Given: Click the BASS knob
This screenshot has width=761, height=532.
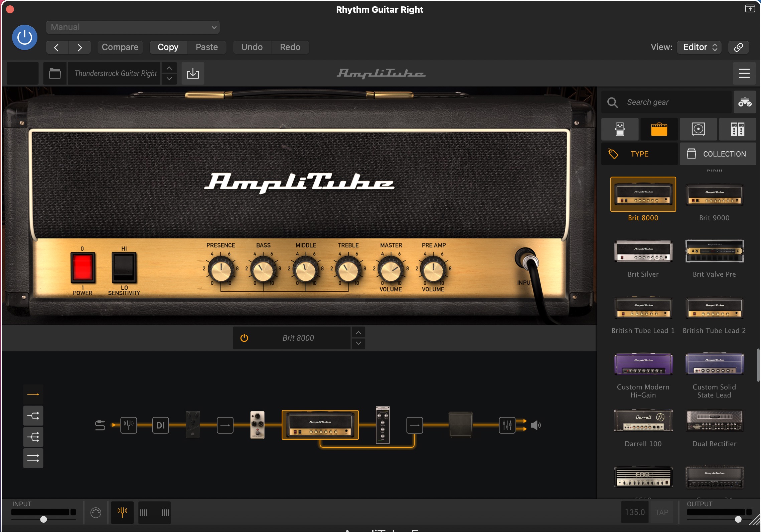Looking at the screenshot, I should (263, 269).
